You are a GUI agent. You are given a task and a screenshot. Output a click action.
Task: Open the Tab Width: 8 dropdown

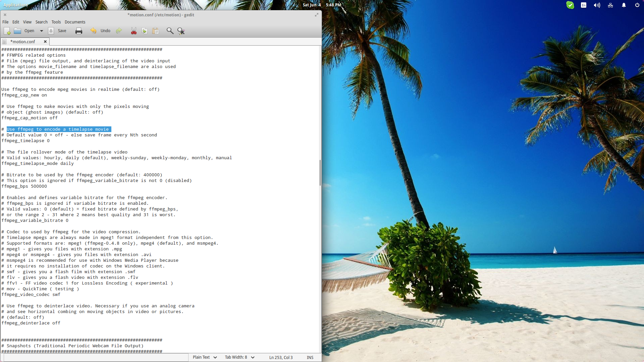239,357
